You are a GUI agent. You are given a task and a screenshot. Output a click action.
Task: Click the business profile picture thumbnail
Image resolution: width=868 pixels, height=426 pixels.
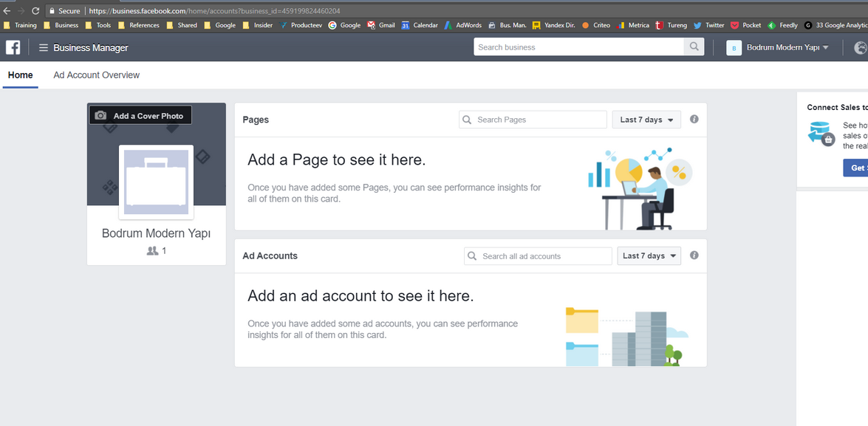(x=156, y=182)
